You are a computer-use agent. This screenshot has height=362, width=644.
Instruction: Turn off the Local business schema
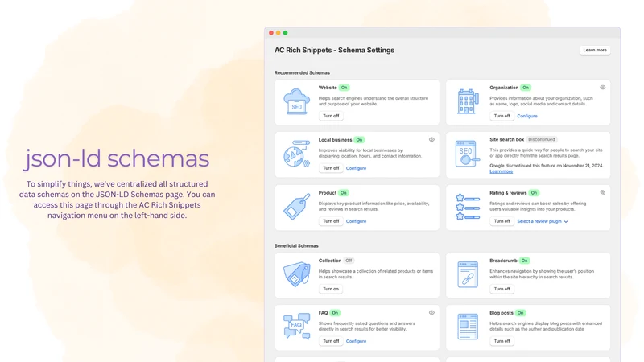(x=331, y=168)
